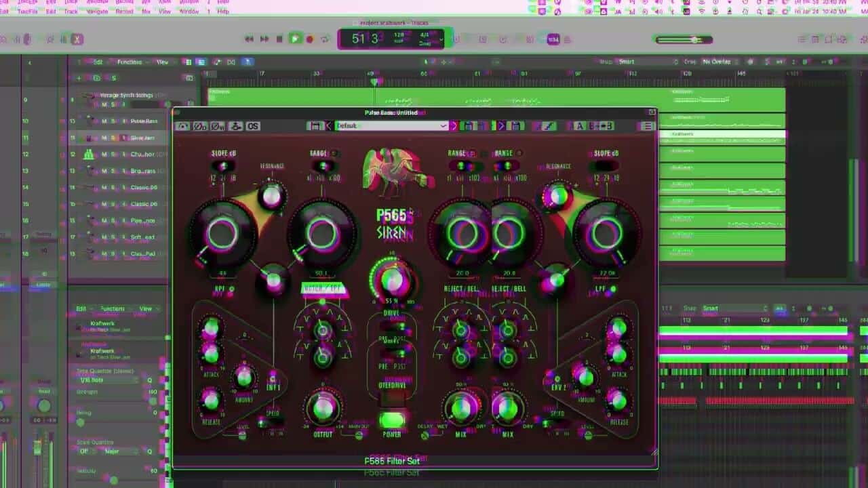Go to previous preset arrow
The image size is (868, 488).
click(329, 126)
